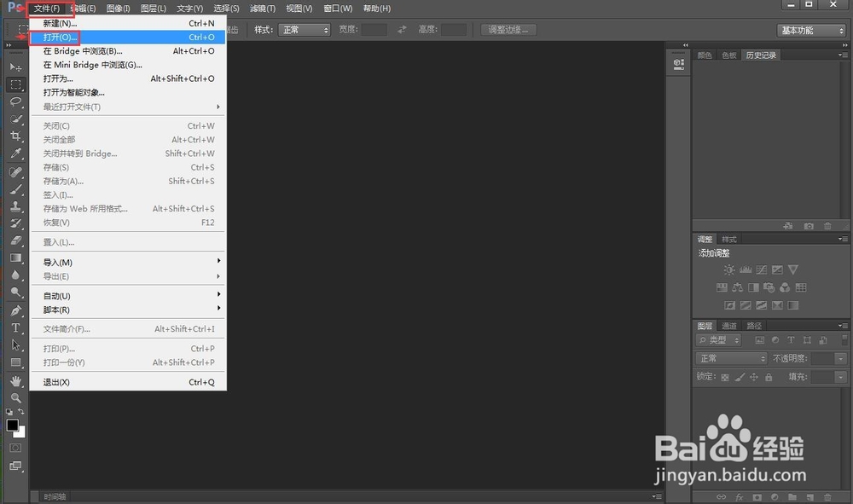The height and width of the screenshot is (504, 853).
Task: Select the History Brush tool
Action: 15,223
